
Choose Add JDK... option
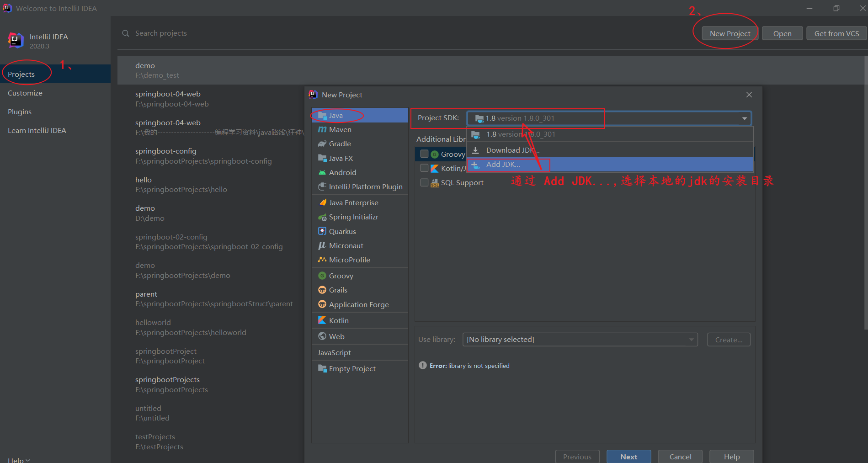[x=610, y=165]
